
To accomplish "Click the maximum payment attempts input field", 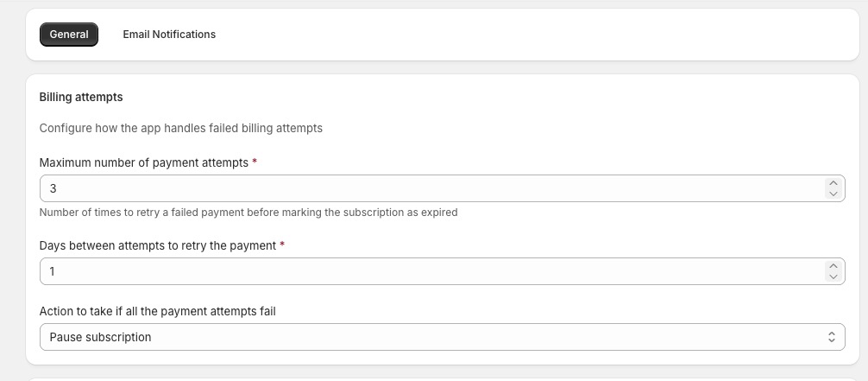I will click(x=431, y=188).
